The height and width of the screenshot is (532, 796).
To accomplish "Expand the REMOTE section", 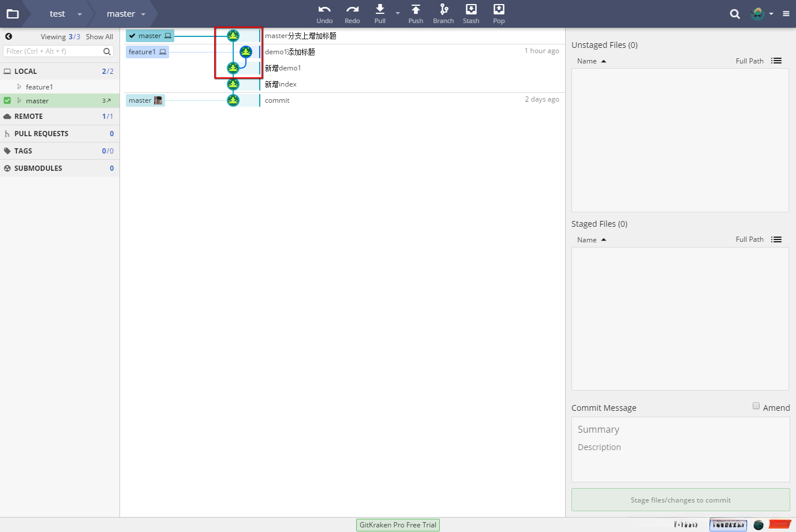I will [60, 116].
